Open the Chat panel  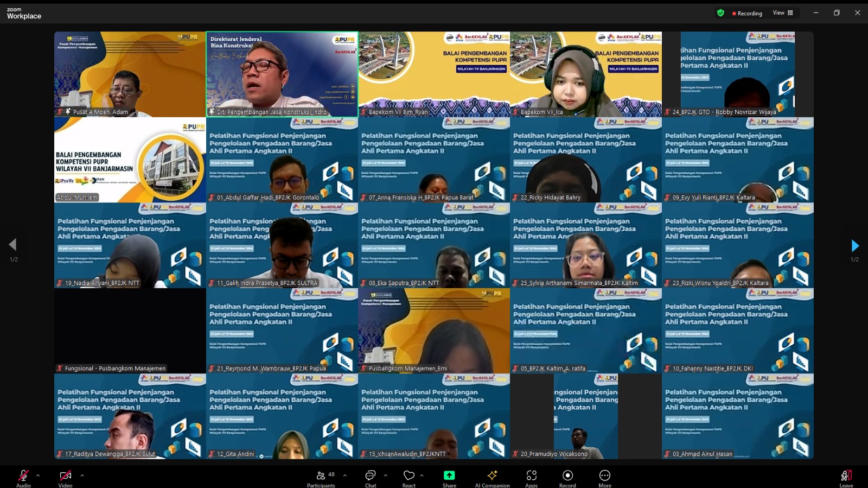point(371,478)
